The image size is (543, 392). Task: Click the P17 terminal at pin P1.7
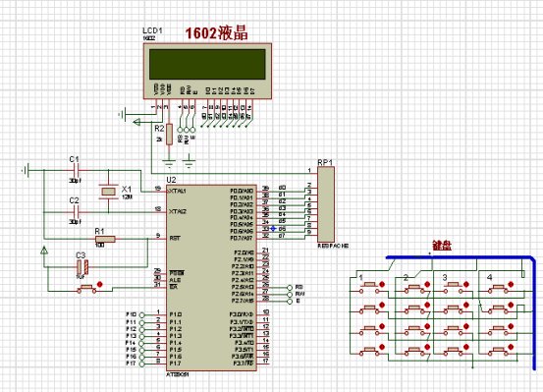point(141,364)
